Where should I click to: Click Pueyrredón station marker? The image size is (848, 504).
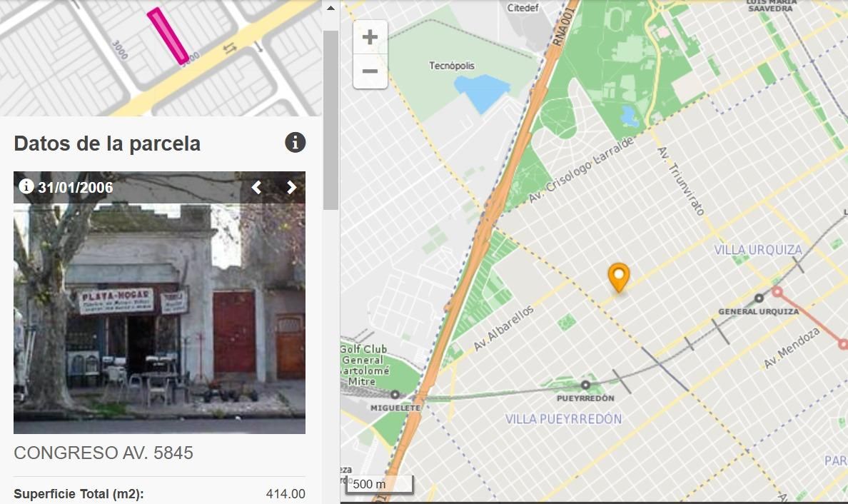coord(585,385)
